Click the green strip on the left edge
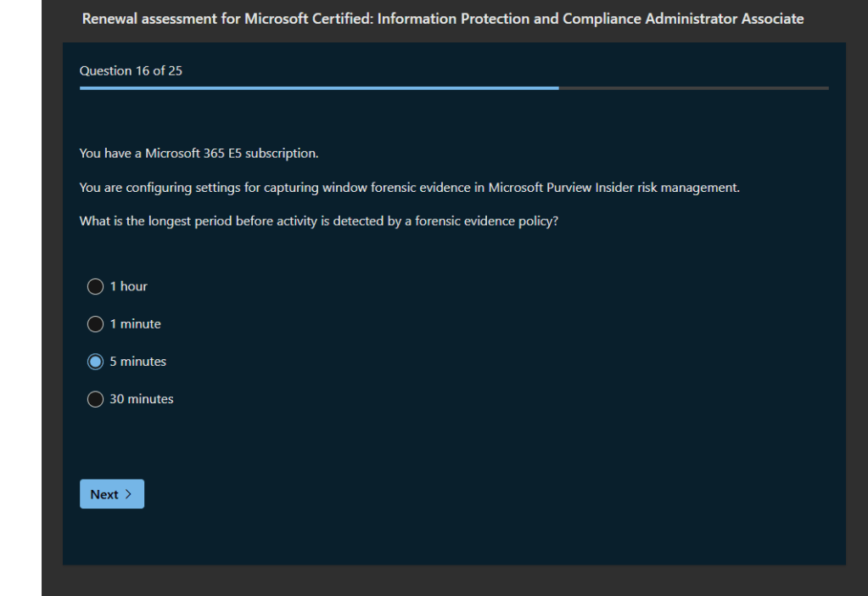This screenshot has width=868, height=596. [20, 297]
